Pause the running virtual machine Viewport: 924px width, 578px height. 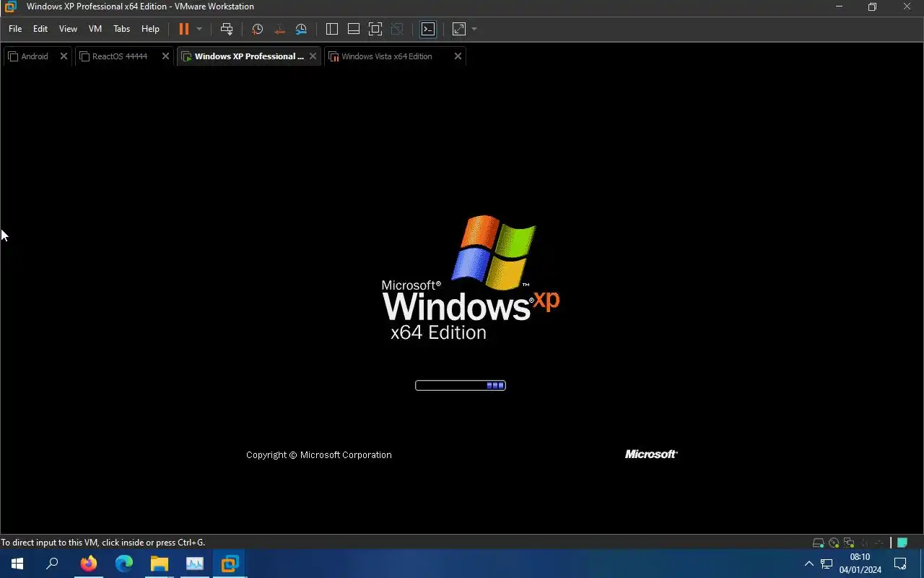[x=184, y=29]
